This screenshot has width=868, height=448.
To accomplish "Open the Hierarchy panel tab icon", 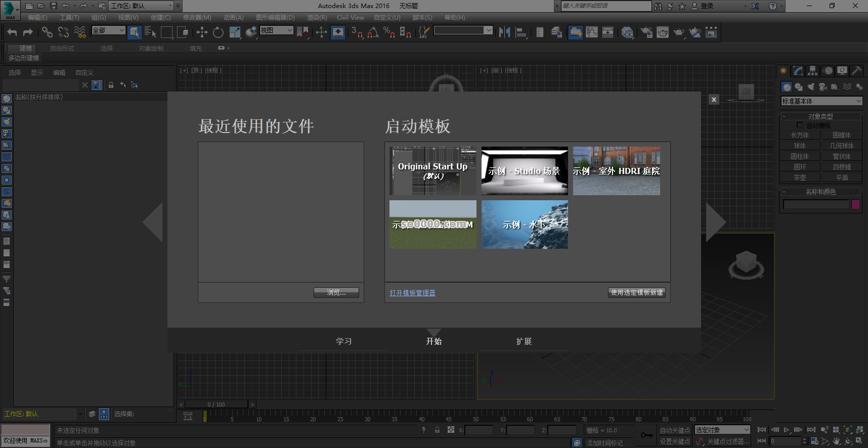I will click(x=813, y=71).
